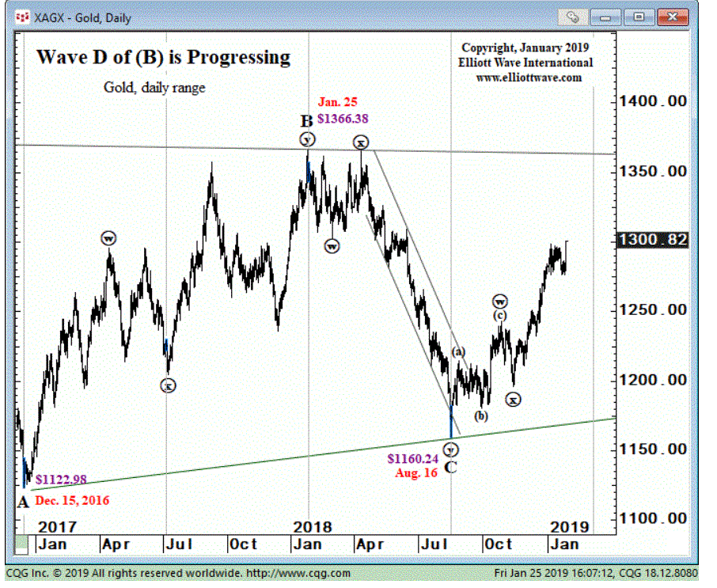Select the 2017 year label on time axis

57,526
